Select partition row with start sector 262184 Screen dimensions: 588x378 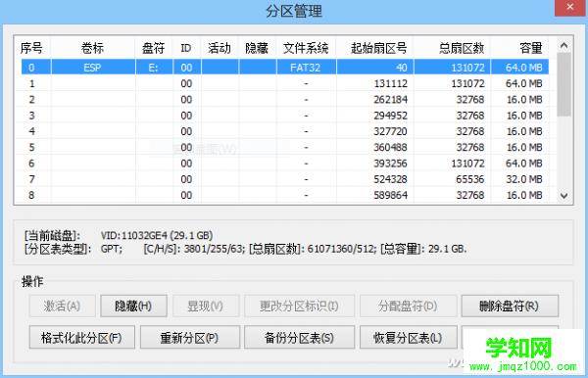tap(282, 100)
